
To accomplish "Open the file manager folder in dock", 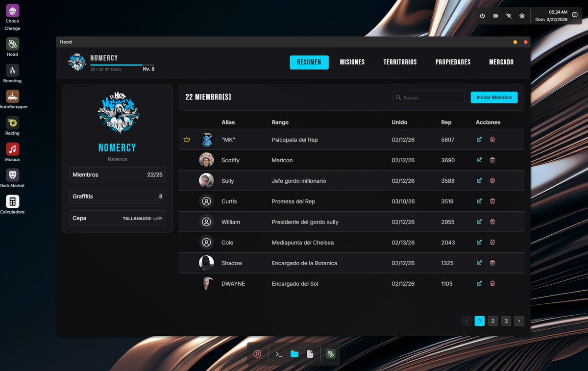I will tap(294, 354).
